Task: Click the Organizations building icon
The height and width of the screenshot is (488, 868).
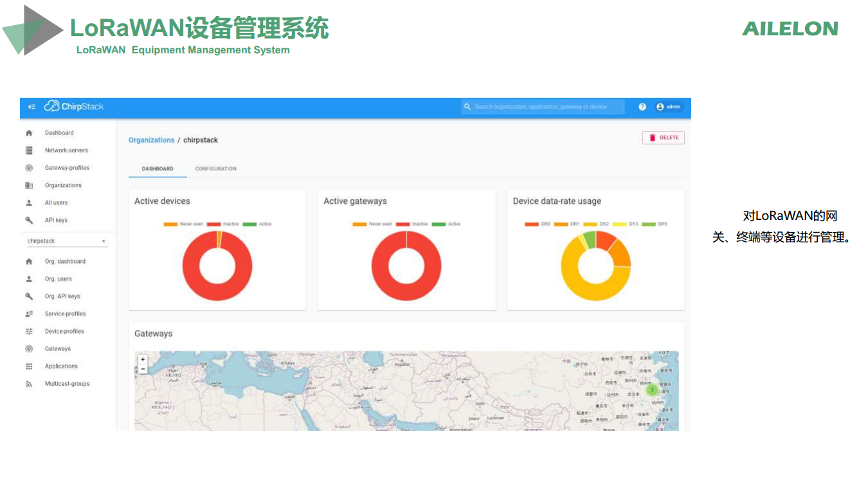Action: 29,185
